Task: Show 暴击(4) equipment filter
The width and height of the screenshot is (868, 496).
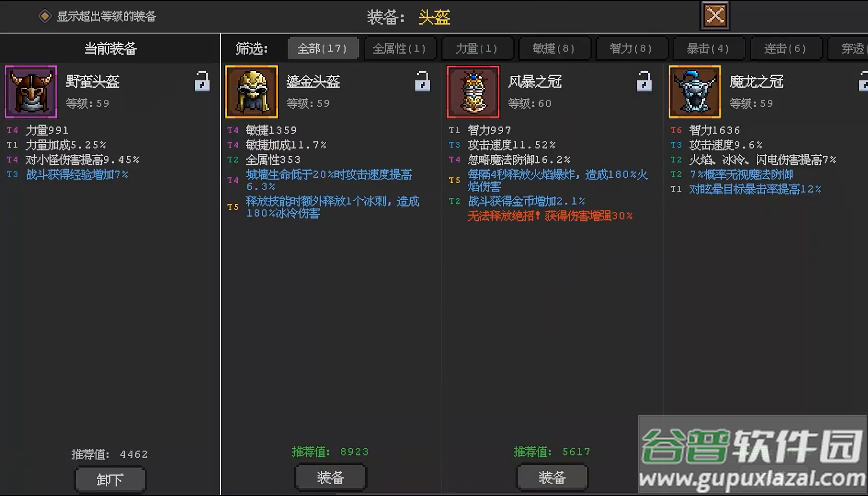Action: [x=709, y=49]
